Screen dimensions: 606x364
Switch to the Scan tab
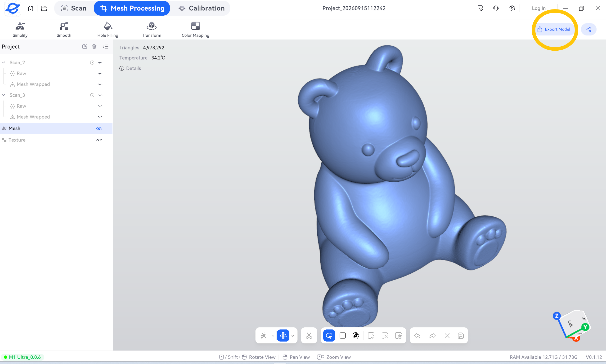[74, 8]
